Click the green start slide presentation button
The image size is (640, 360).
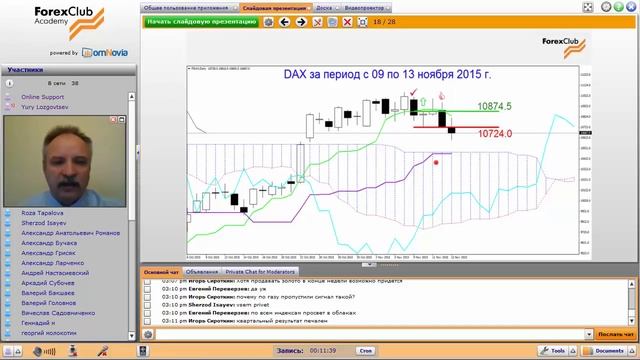point(201,22)
